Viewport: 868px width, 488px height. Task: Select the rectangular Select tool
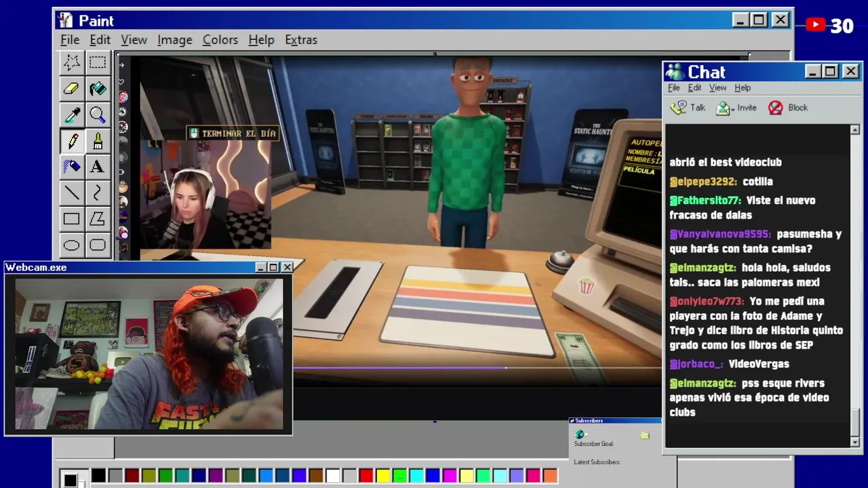click(x=98, y=63)
